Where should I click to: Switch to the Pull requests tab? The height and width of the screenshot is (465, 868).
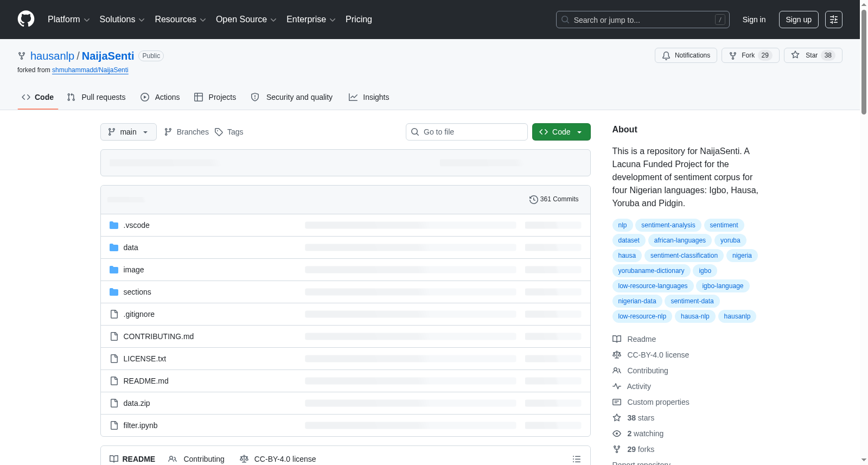pos(97,97)
